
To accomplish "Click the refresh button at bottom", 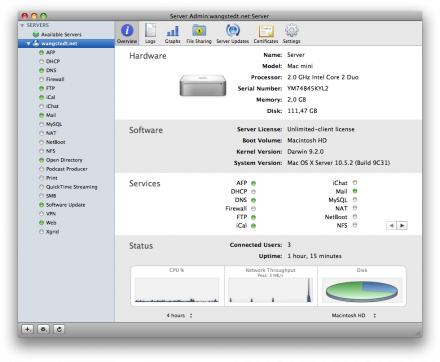I will [x=59, y=329].
